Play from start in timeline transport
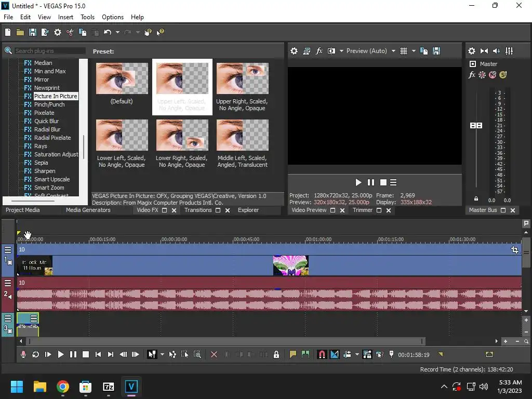Image resolution: width=532 pixels, height=399 pixels. click(x=48, y=354)
